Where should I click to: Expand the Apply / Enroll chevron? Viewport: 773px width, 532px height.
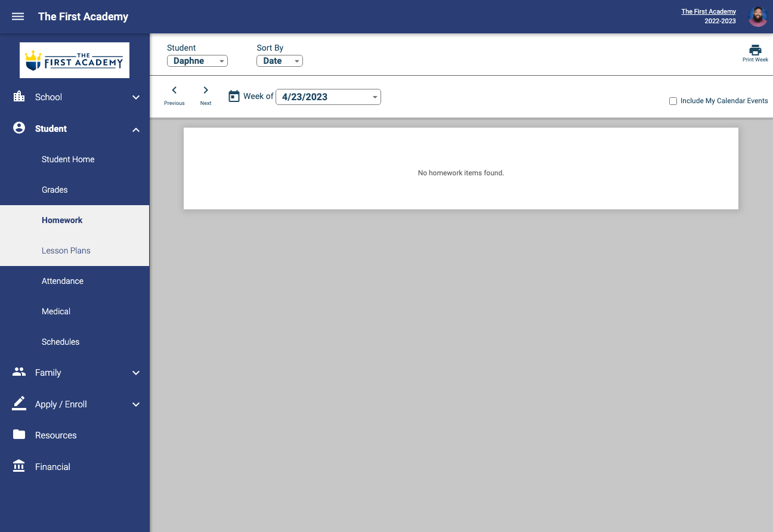pyautogui.click(x=136, y=404)
